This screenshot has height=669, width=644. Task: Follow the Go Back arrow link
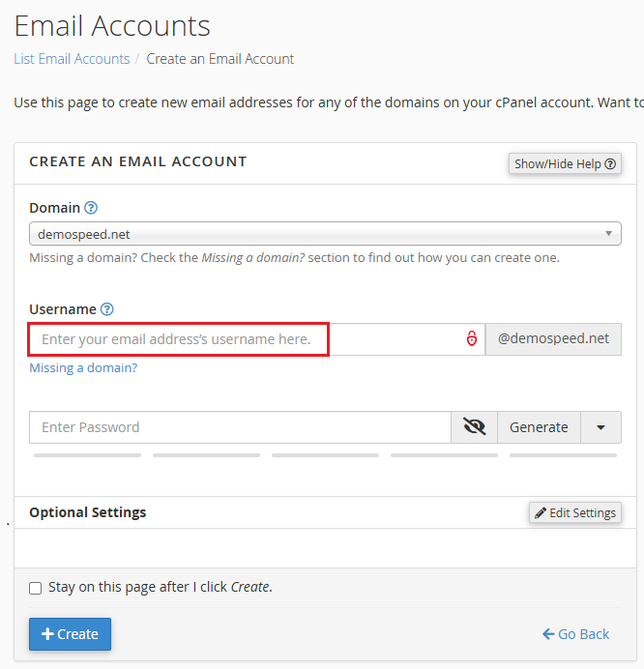click(x=576, y=634)
